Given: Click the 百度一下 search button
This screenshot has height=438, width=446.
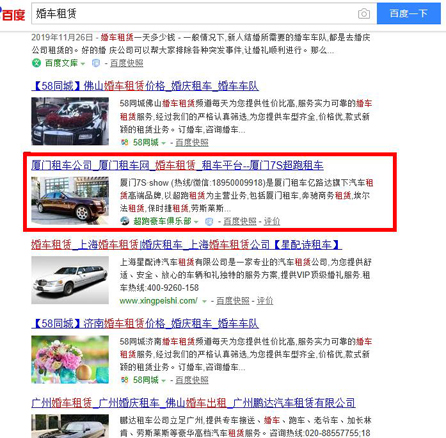Looking at the screenshot, I should click(x=409, y=13).
